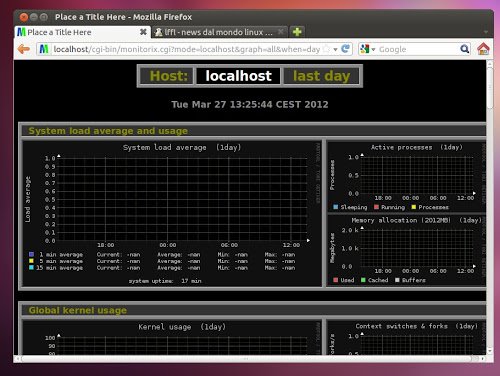The height and width of the screenshot is (376, 500).
Task: Click the Monitorix site icon in the address bar
Action: (44, 49)
